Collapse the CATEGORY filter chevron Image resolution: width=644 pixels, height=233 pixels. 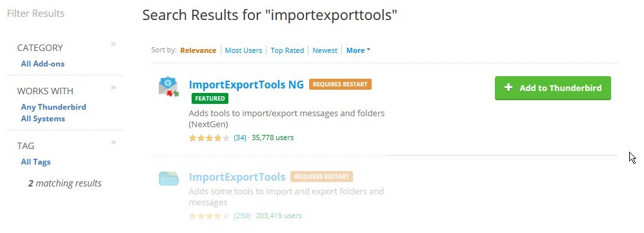[x=113, y=45]
